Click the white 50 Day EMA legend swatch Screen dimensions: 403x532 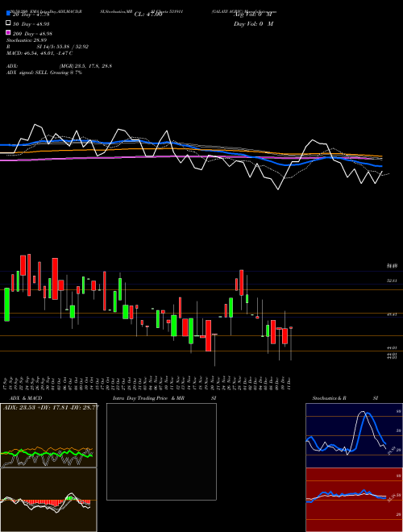point(8,23)
